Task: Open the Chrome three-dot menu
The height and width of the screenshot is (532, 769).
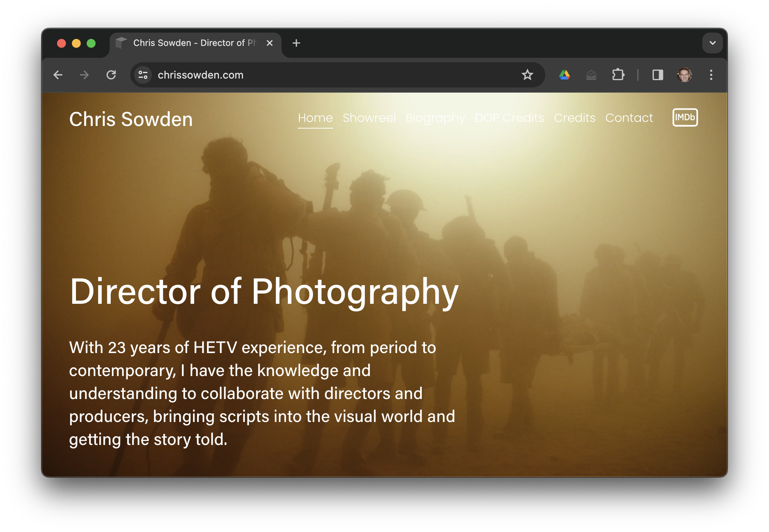Action: pyautogui.click(x=711, y=75)
